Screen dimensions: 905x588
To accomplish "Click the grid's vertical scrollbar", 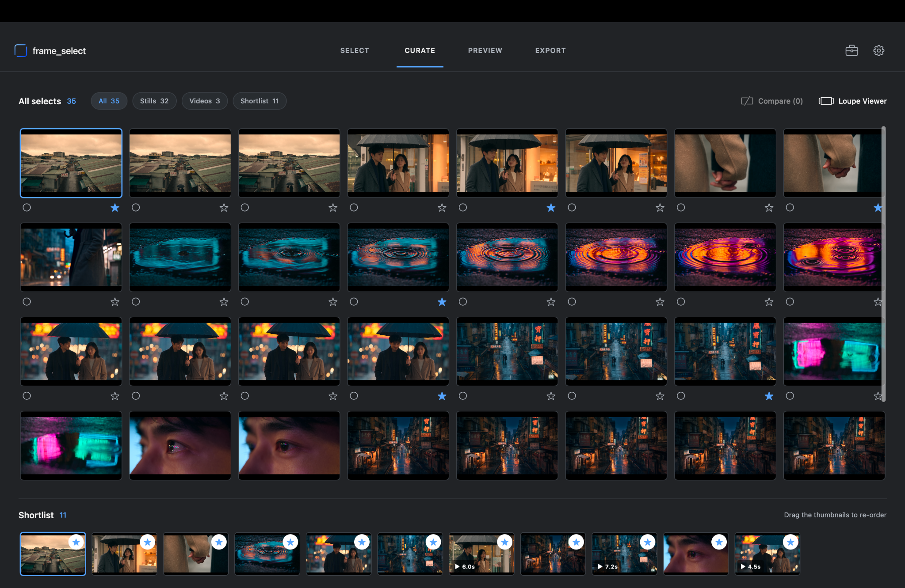I will (x=883, y=263).
